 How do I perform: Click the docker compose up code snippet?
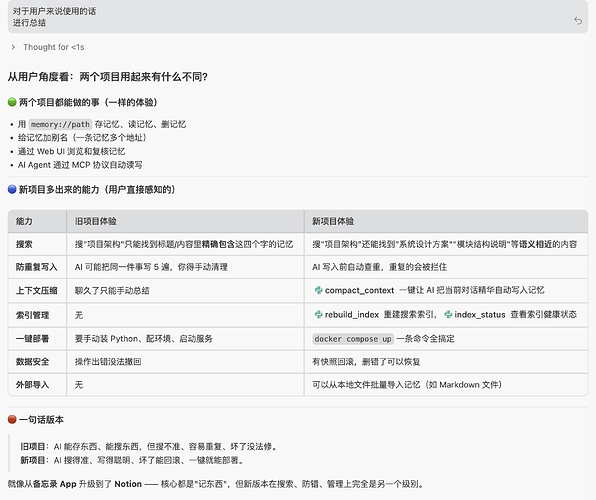pos(353,339)
